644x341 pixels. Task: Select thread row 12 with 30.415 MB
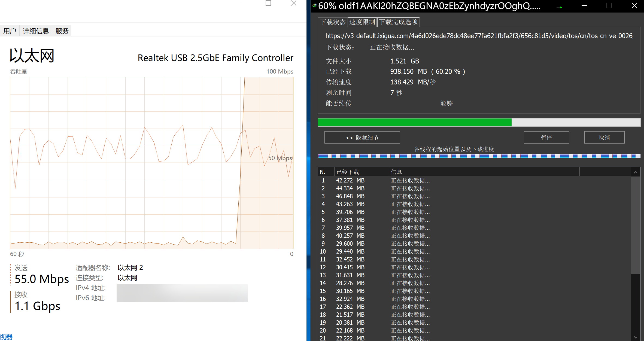point(474,267)
